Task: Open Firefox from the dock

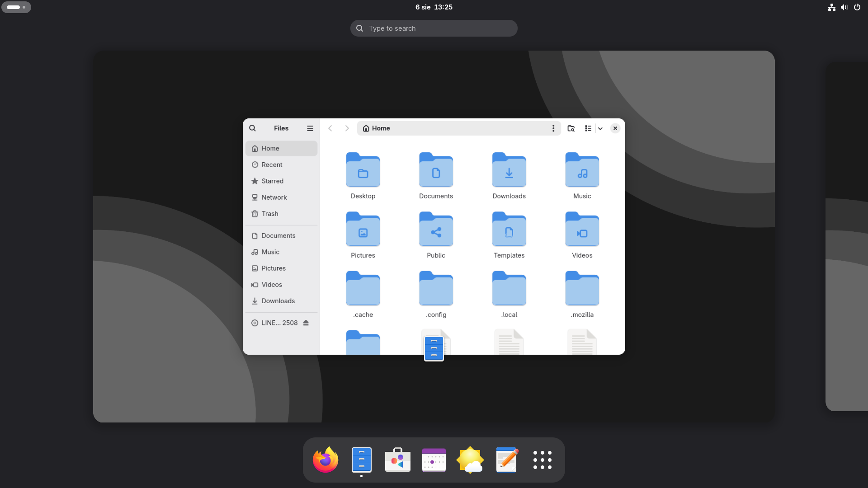Action: tap(325, 460)
